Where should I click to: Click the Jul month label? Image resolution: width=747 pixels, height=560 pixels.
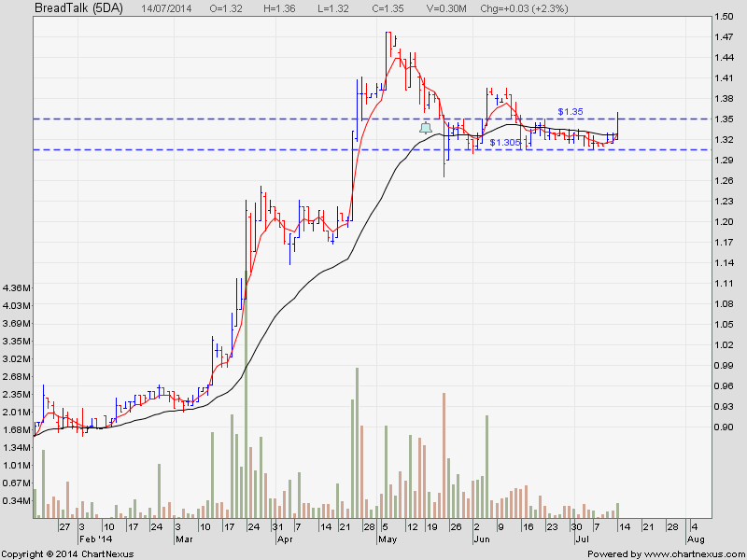click(582, 539)
